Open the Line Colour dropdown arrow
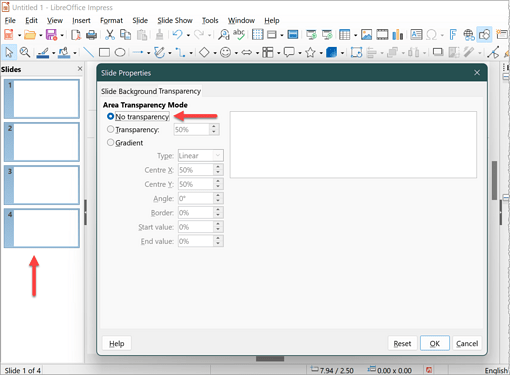This screenshot has width=510, height=375. pos(53,53)
